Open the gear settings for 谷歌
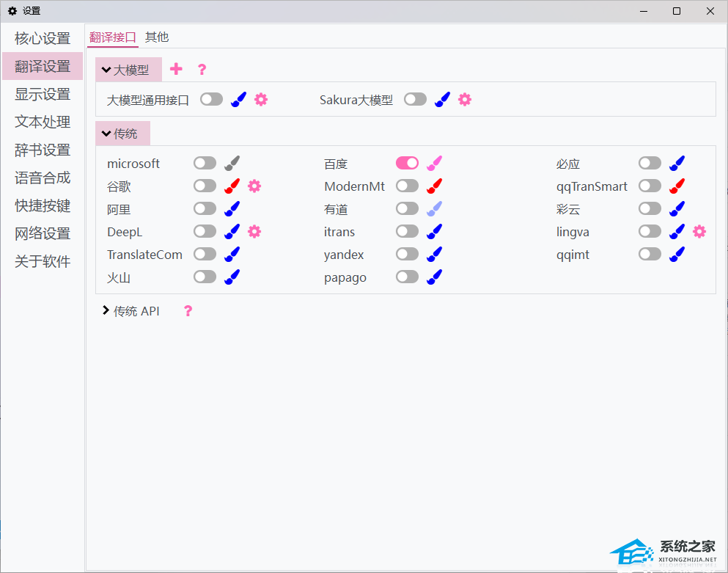This screenshot has height=573, width=728. pos(254,186)
